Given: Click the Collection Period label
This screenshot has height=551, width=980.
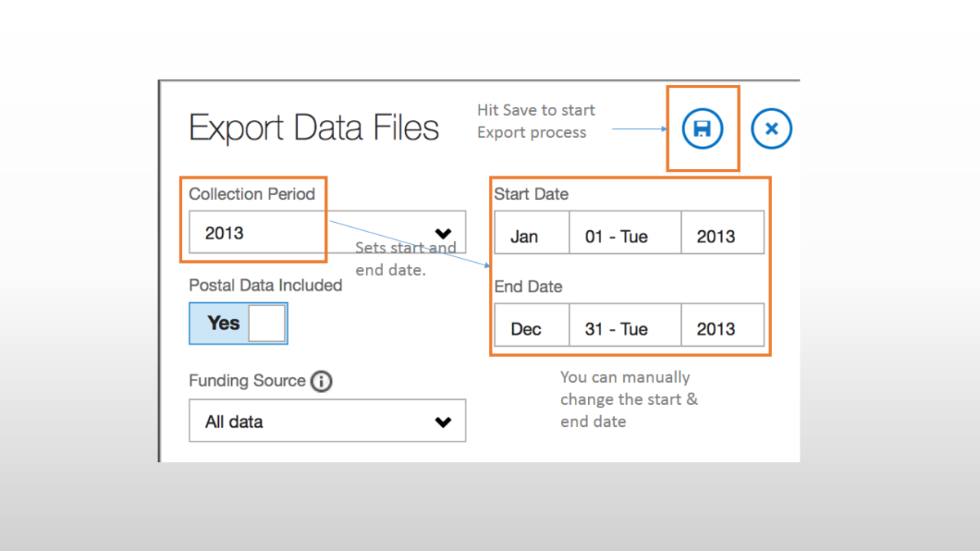Looking at the screenshot, I should [252, 194].
